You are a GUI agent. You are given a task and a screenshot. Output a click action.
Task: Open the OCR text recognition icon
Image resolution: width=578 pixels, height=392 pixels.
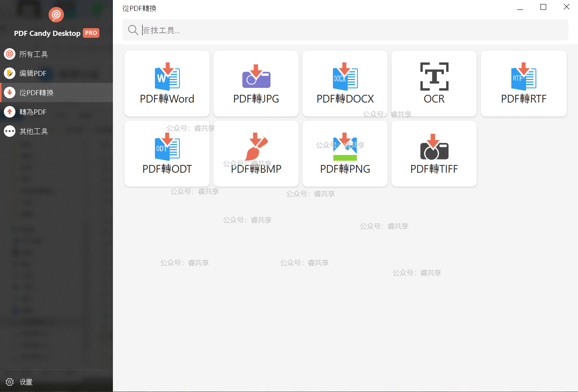(434, 76)
